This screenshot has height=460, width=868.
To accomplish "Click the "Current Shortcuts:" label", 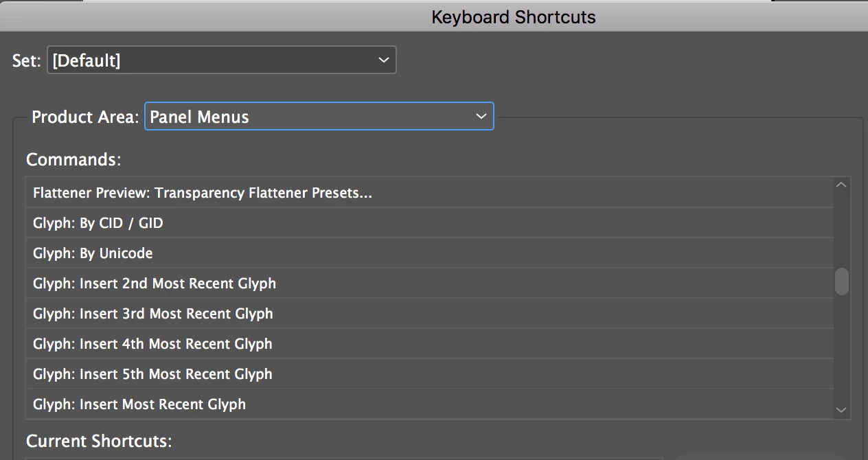I will tap(99, 441).
